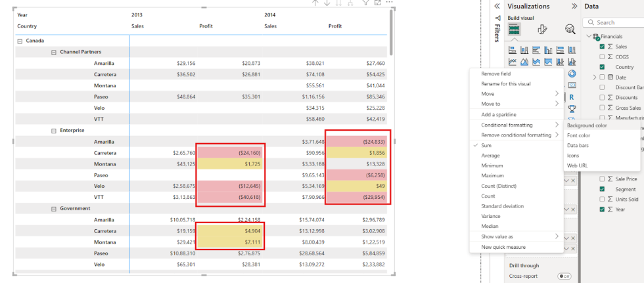Select Average aggregation in context menu
Viewport: 644px width, 283px height.
pos(490,156)
